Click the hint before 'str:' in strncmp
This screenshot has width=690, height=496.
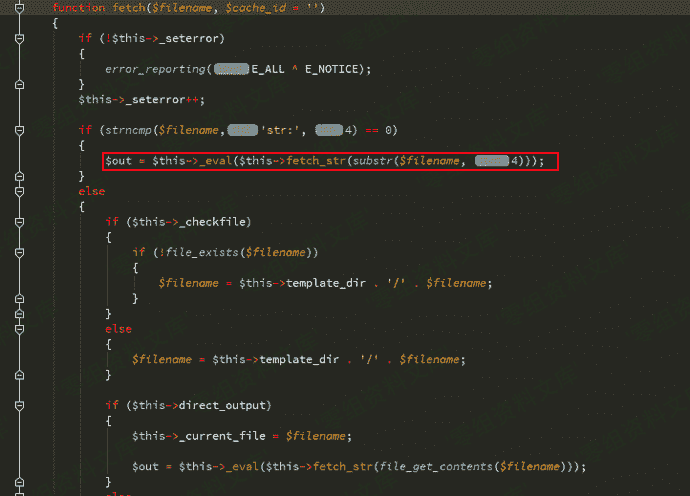click(243, 130)
